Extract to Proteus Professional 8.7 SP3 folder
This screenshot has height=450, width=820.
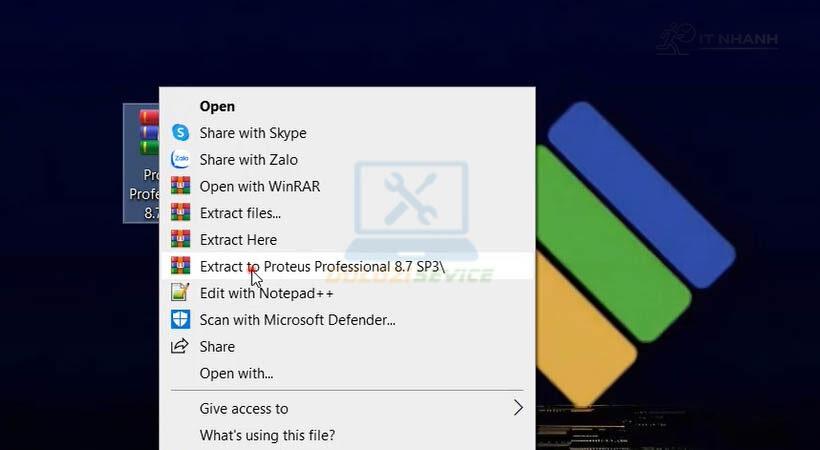(322, 266)
